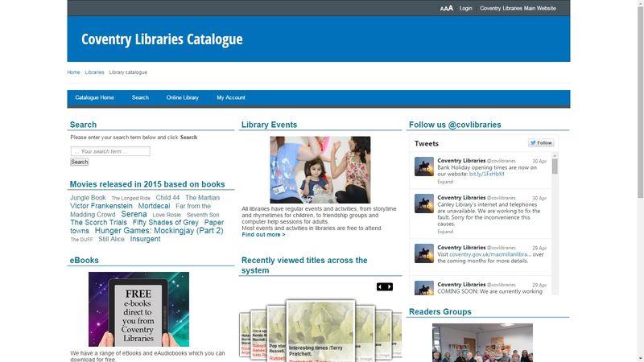The height and width of the screenshot is (362, 644).
Task: Open the Still Alice tag link
Action: coord(111,239)
